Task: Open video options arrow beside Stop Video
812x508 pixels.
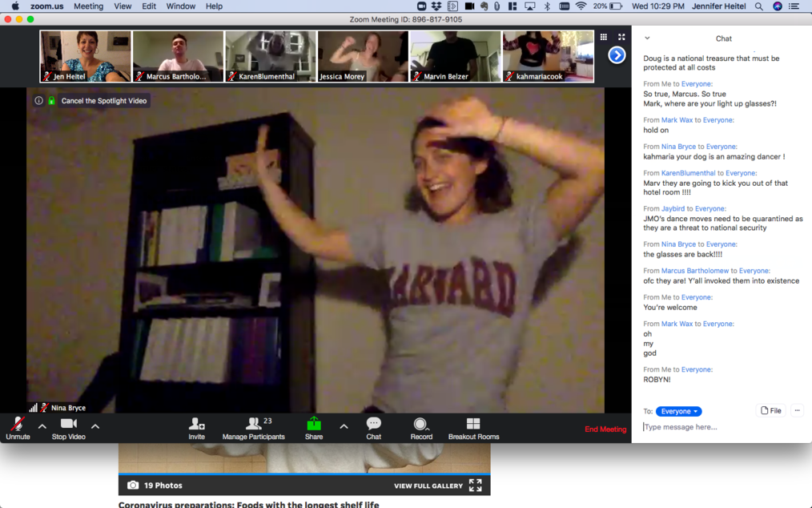Action: pos(95,426)
